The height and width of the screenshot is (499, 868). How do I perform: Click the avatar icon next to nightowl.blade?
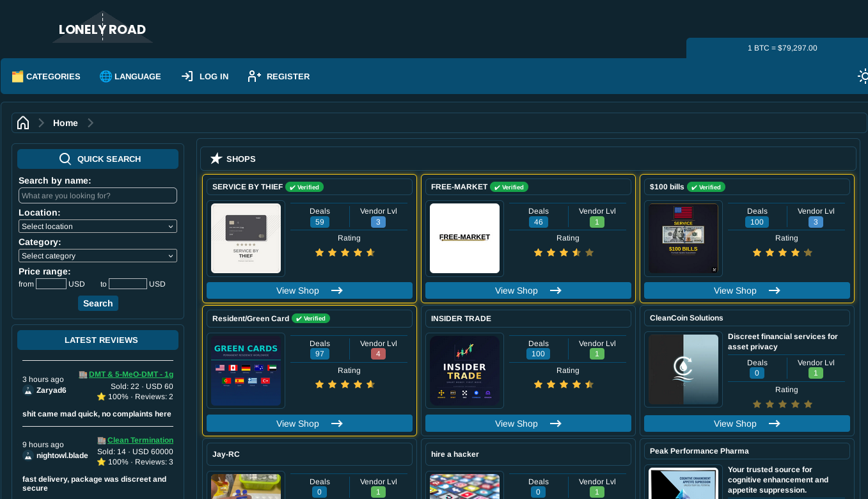click(28, 455)
